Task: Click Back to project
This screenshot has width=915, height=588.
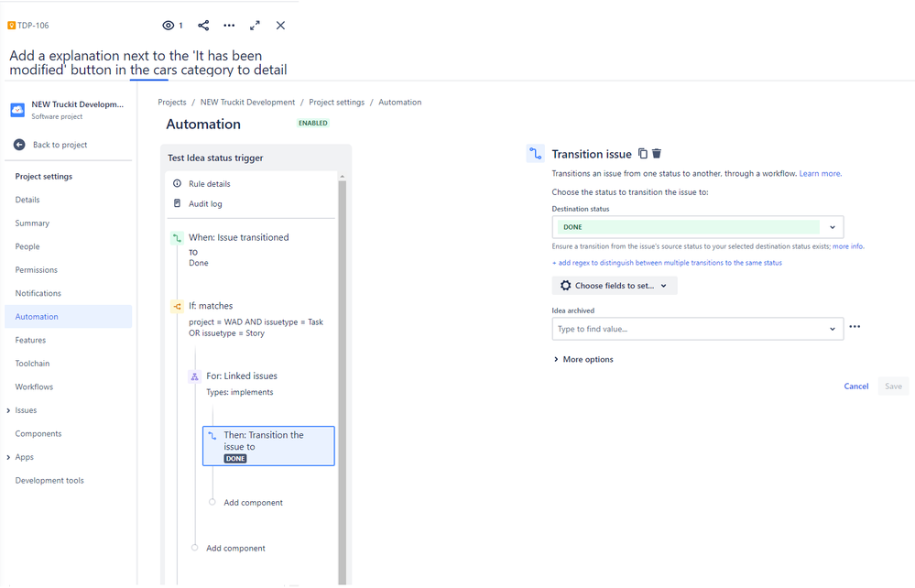Action: tap(60, 145)
